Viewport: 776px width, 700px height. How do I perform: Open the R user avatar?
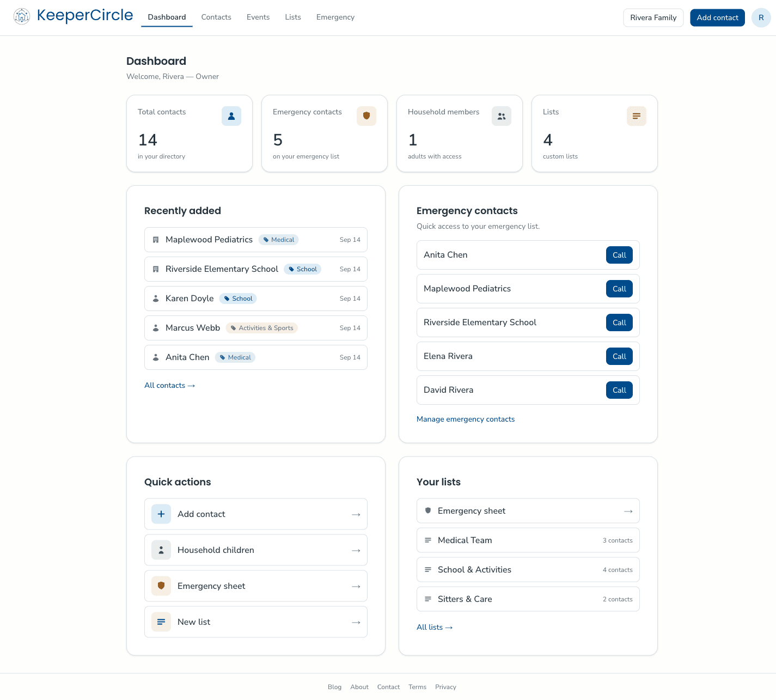coord(761,17)
